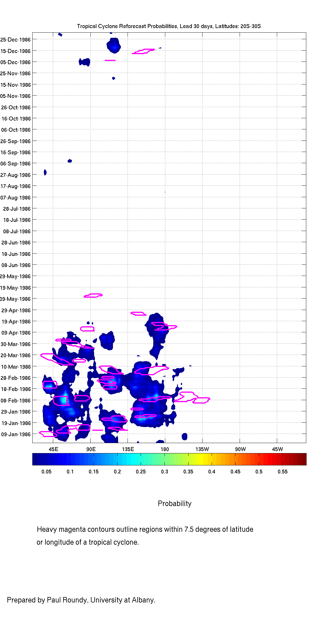Image resolution: width=322 pixels, height=644 pixels.
Task: Click the 0.1 colorbar tick label
Action: click(x=70, y=472)
